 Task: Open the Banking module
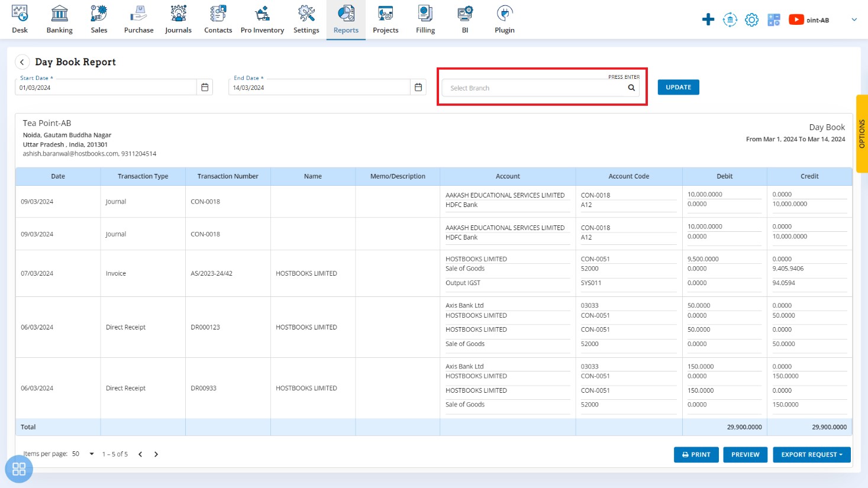[x=59, y=20]
